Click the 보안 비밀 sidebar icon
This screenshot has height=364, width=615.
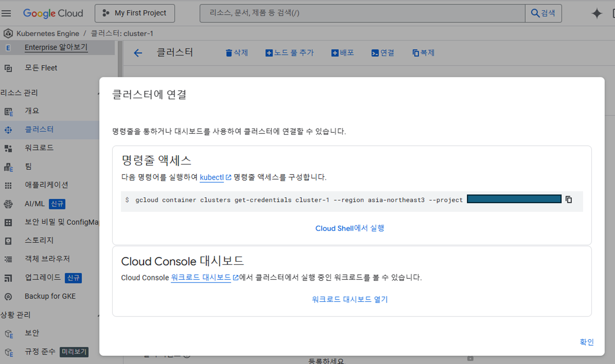(x=8, y=222)
